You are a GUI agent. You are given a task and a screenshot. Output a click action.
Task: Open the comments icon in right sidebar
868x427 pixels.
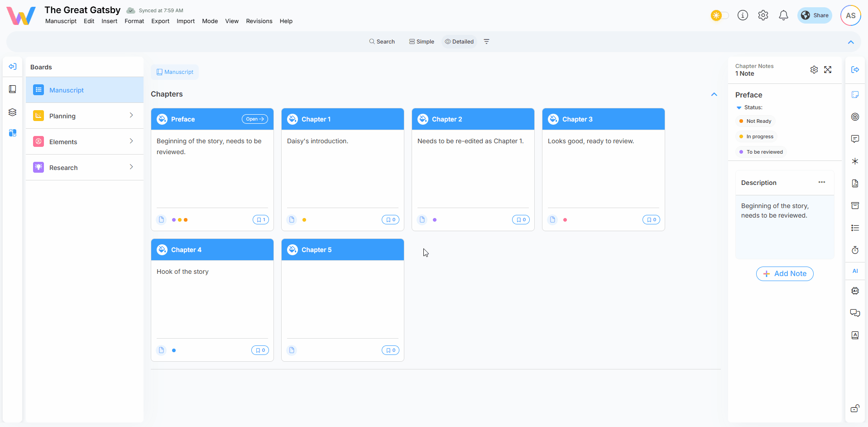pos(855,139)
